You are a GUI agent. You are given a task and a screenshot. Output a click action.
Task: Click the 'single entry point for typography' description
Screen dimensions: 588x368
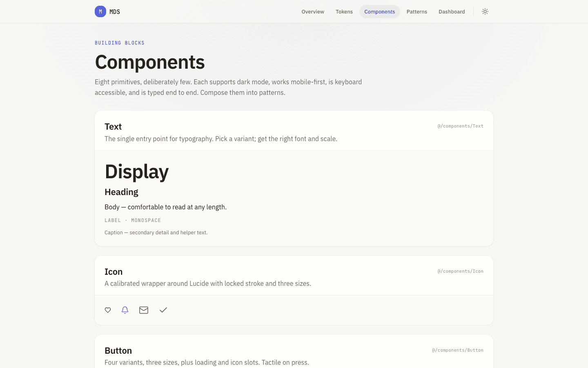[x=221, y=139]
